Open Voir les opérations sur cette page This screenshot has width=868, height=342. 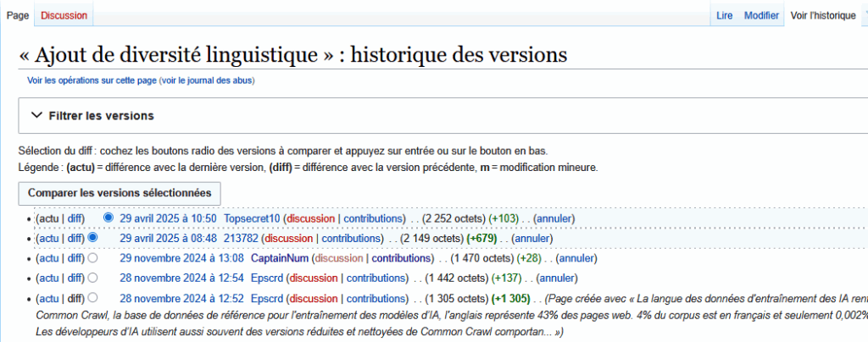(92, 80)
